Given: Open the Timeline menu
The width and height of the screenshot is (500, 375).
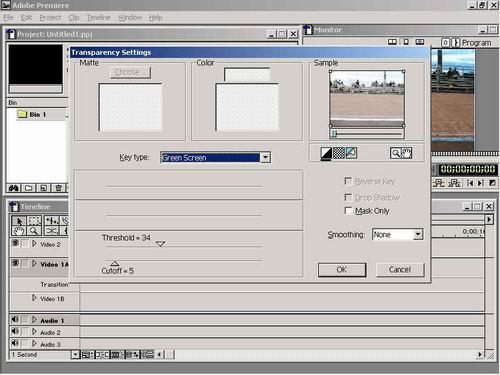Looking at the screenshot, I should (99, 17).
